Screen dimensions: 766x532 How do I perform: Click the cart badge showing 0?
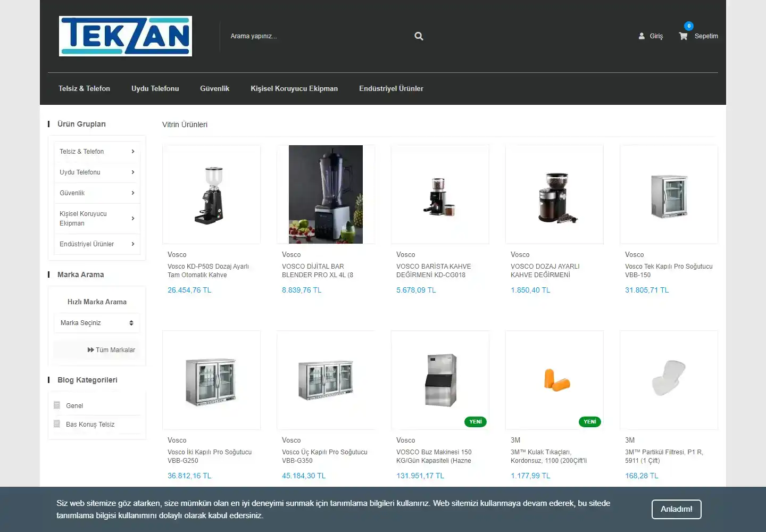click(x=689, y=26)
